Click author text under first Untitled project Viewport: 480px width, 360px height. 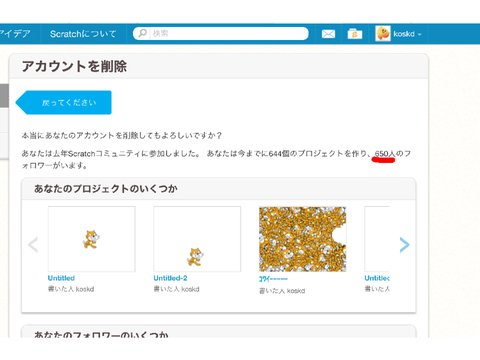[71, 289]
